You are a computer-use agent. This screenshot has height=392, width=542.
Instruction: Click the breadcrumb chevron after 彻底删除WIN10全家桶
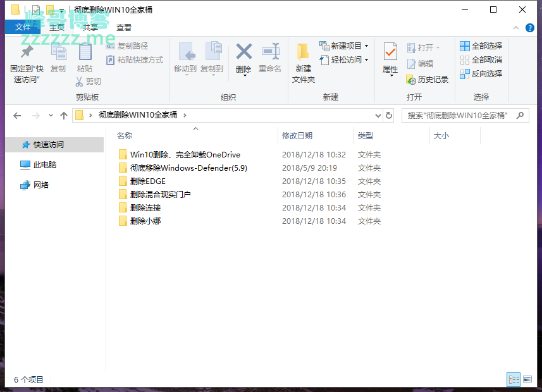(185, 116)
